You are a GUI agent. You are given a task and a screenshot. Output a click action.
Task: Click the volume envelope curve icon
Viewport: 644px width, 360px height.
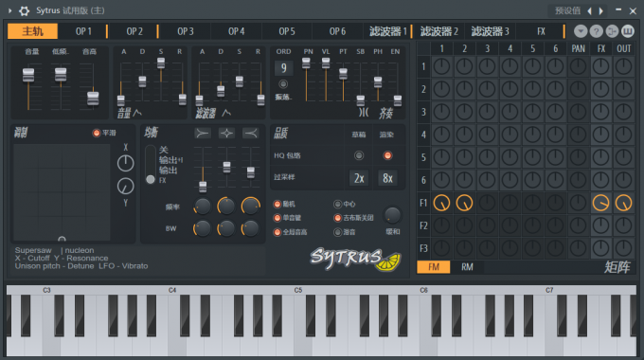(x=137, y=113)
